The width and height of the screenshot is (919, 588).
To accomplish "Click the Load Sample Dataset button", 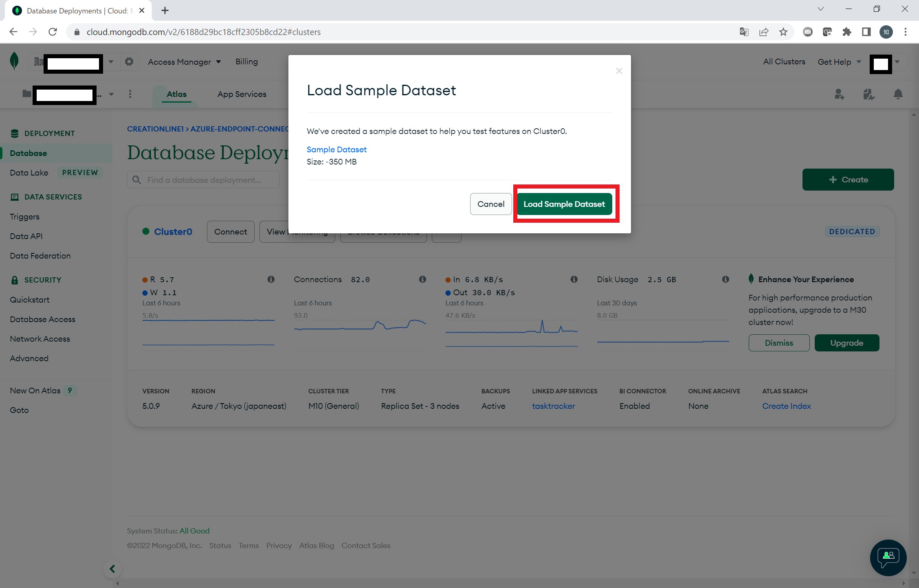I will coord(564,204).
